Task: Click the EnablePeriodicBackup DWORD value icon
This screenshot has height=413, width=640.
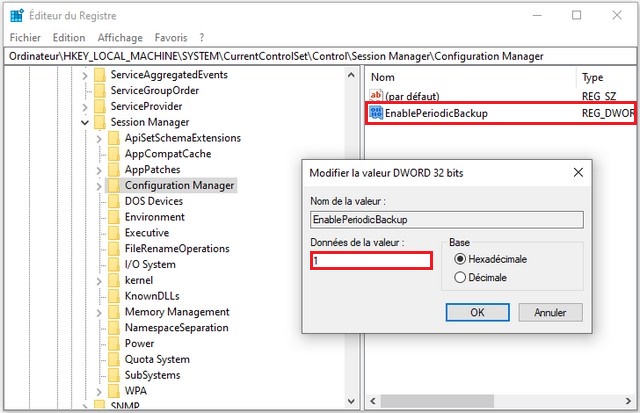Action: pos(377,114)
